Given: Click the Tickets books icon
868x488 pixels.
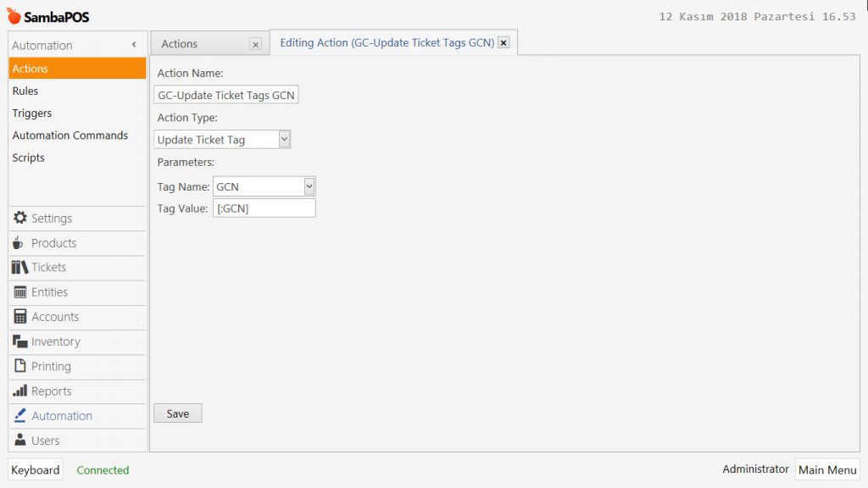Looking at the screenshot, I should point(20,268).
